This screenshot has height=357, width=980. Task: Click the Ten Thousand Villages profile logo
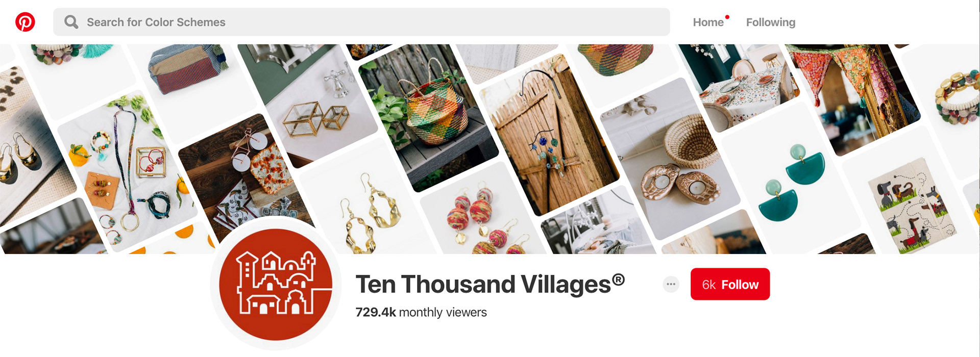tap(276, 284)
